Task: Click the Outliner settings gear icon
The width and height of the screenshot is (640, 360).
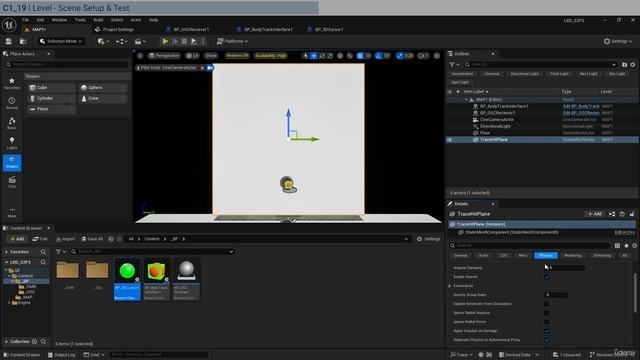Action: (633, 64)
